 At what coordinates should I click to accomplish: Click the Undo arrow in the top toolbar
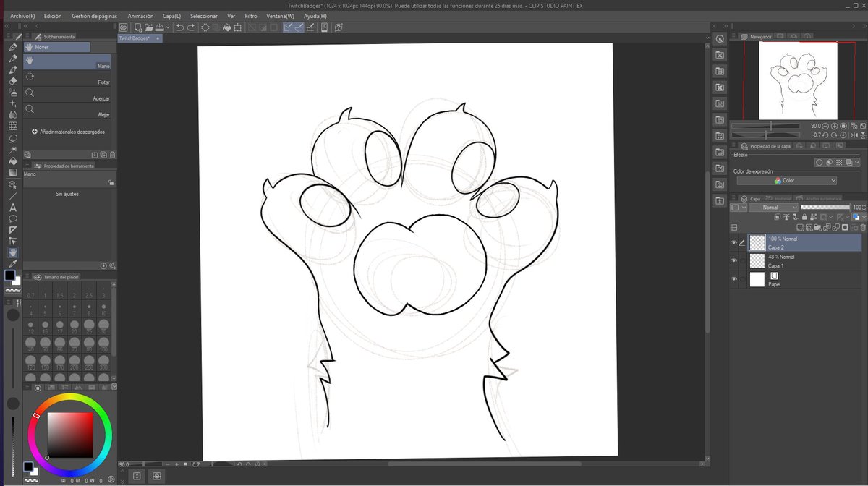coord(179,27)
